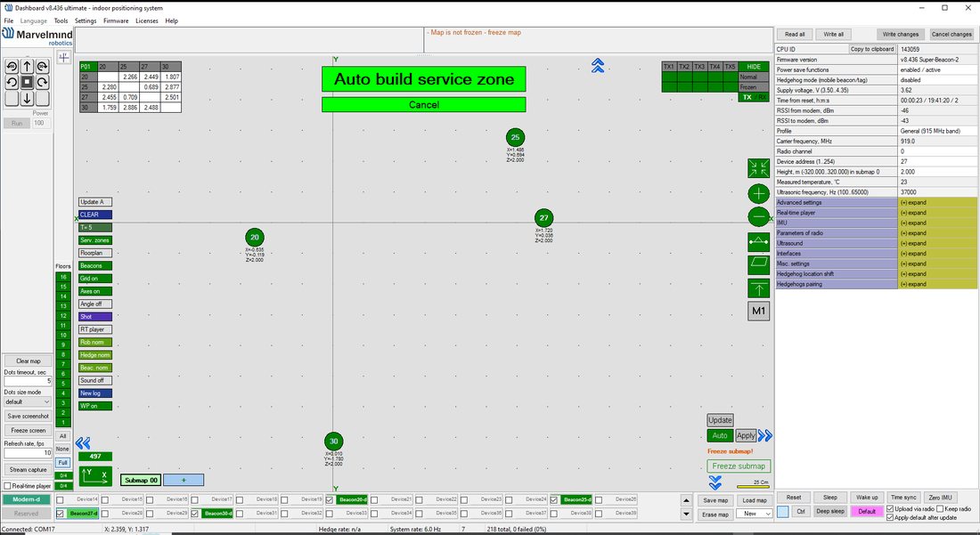Click the Save map button

[715, 500]
